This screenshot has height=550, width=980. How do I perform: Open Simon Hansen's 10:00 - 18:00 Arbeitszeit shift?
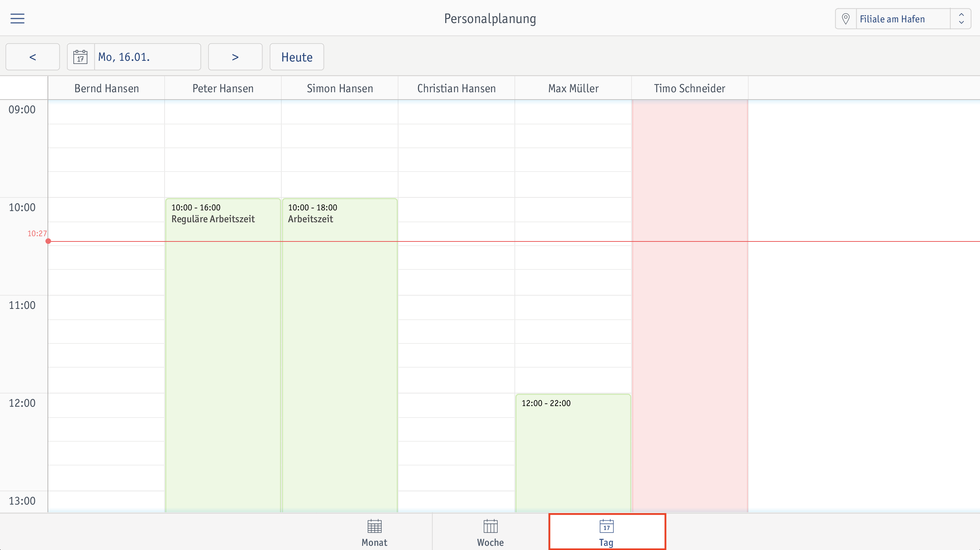pyautogui.click(x=340, y=355)
